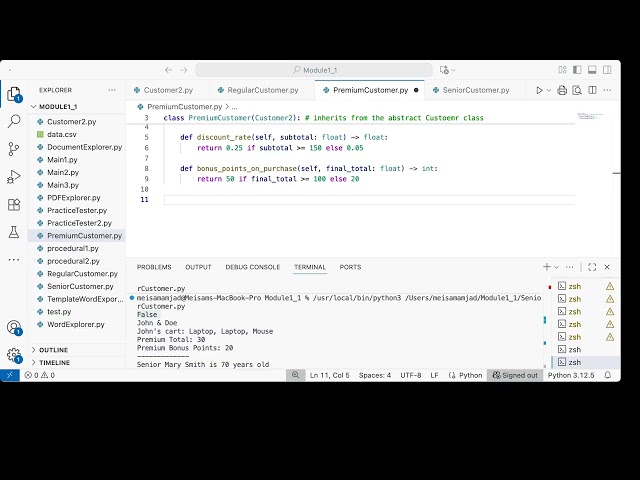The image size is (640, 480).
Task: Create a new terminal with plus
Action: (547, 267)
